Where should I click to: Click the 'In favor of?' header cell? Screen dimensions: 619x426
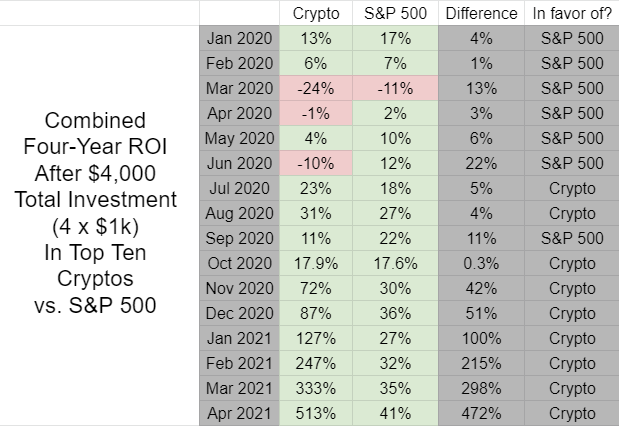tap(572, 13)
